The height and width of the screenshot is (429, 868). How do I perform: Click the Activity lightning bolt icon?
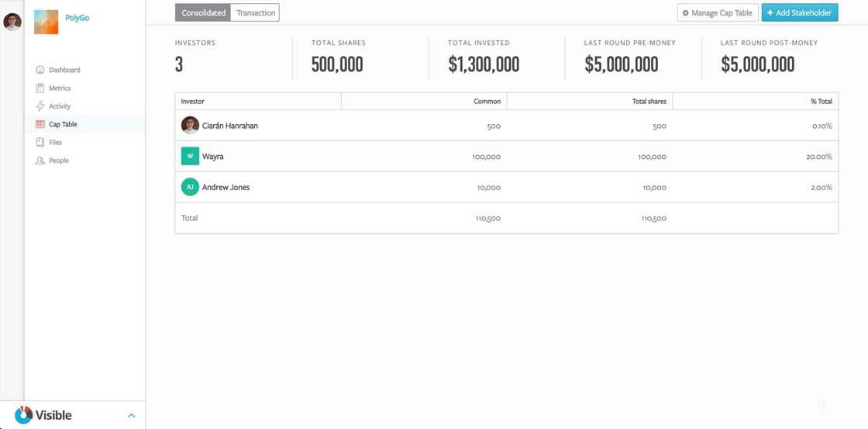40,106
